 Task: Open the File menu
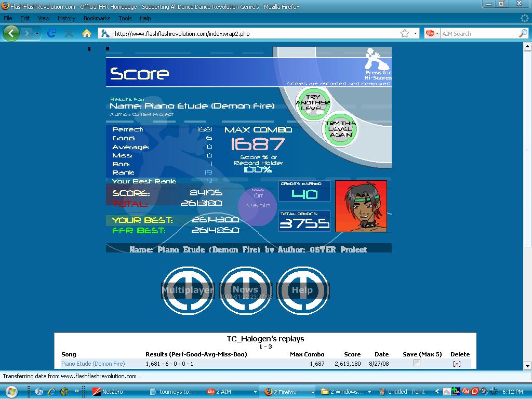pos(8,18)
